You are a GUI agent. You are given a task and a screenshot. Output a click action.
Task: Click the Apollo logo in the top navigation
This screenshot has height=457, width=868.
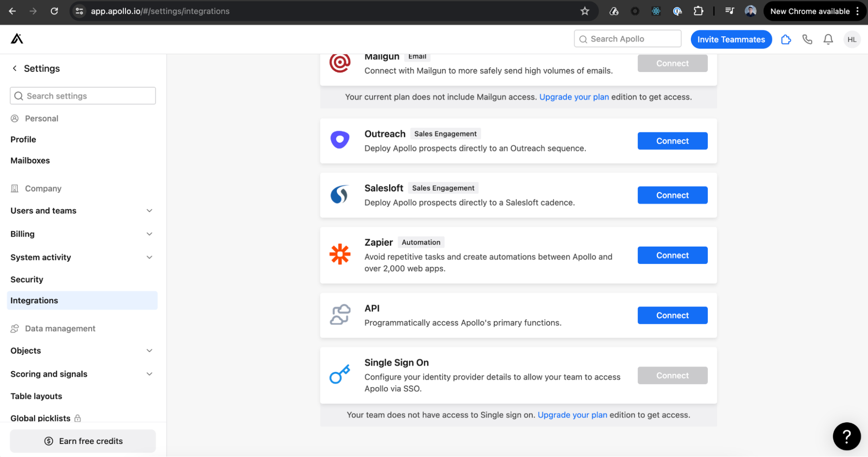[17, 39]
